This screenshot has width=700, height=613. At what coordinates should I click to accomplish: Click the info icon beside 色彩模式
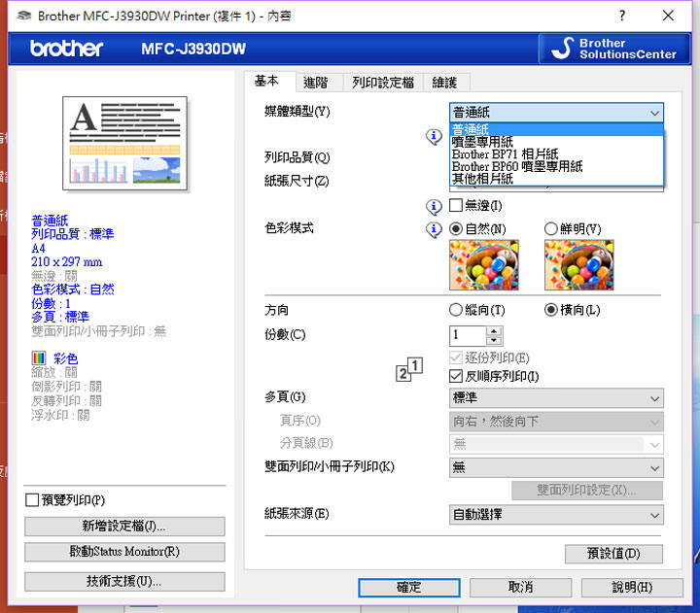(434, 229)
